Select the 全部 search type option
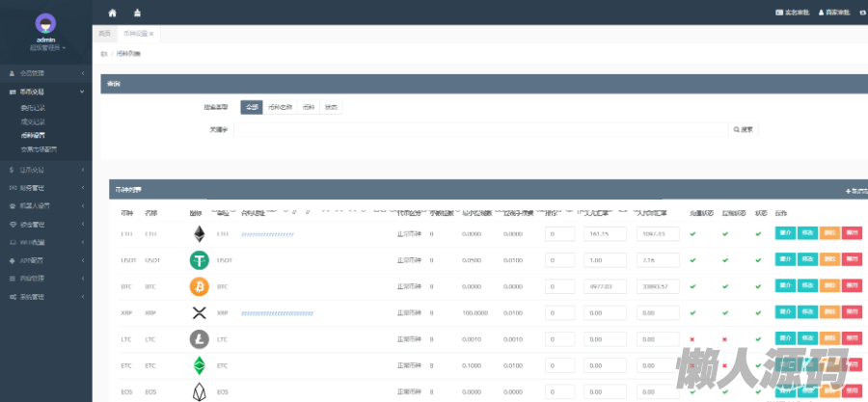This screenshot has width=868, height=402. coord(251,107)
